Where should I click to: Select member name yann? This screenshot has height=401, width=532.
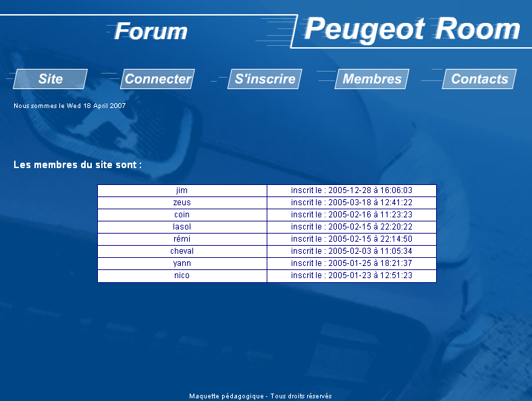pyautogui.click(x=182, y=263)
